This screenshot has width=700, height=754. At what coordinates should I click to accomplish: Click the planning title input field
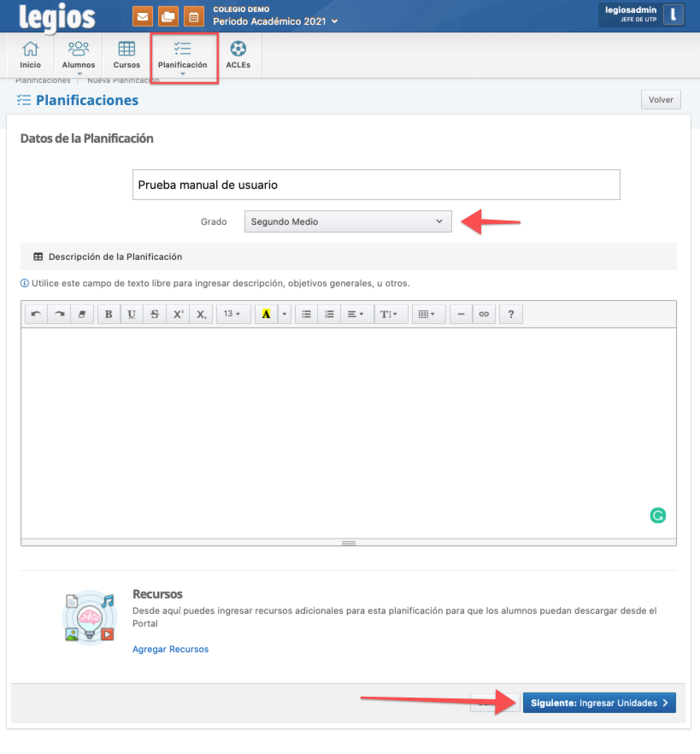tap(376, 185)
